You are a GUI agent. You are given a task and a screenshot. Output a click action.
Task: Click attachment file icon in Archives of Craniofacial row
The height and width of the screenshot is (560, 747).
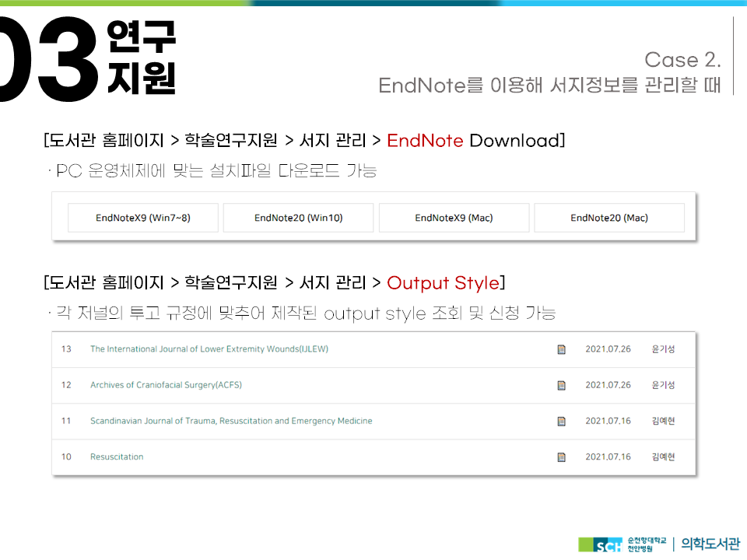(562, 385)
